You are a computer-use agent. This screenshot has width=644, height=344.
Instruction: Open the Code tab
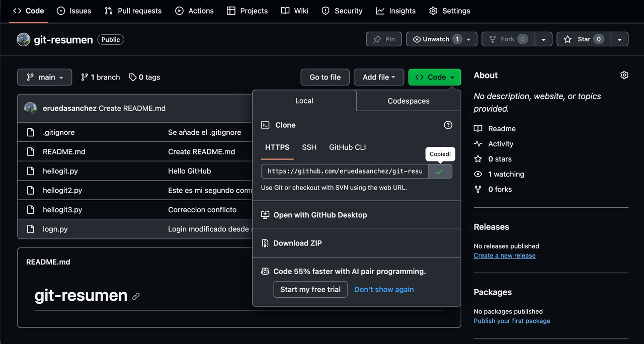pyautogui.click(x=29, y=11)
